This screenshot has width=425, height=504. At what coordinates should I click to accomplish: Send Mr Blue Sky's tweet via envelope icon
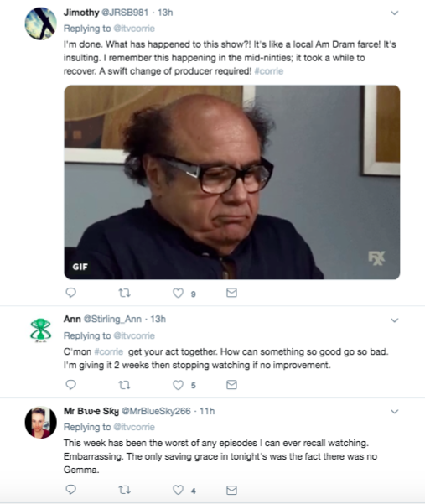pos(231,490)
